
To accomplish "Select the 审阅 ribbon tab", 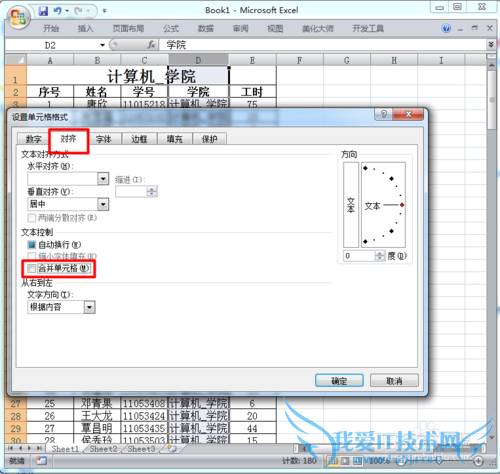I will coord(241,29).
